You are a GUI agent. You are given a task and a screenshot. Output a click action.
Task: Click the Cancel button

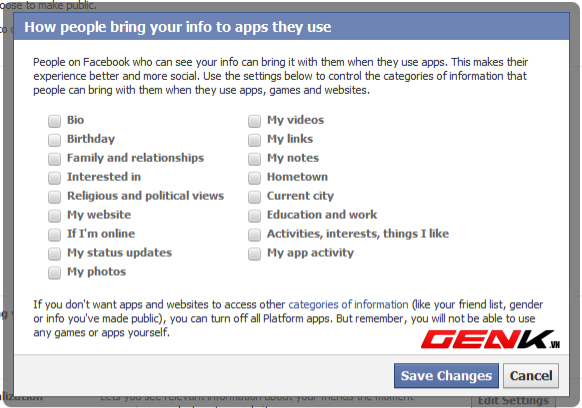point(531,376)
